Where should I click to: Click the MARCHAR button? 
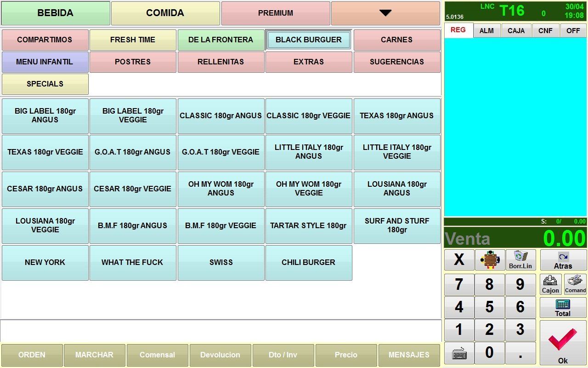coord(95,355)
